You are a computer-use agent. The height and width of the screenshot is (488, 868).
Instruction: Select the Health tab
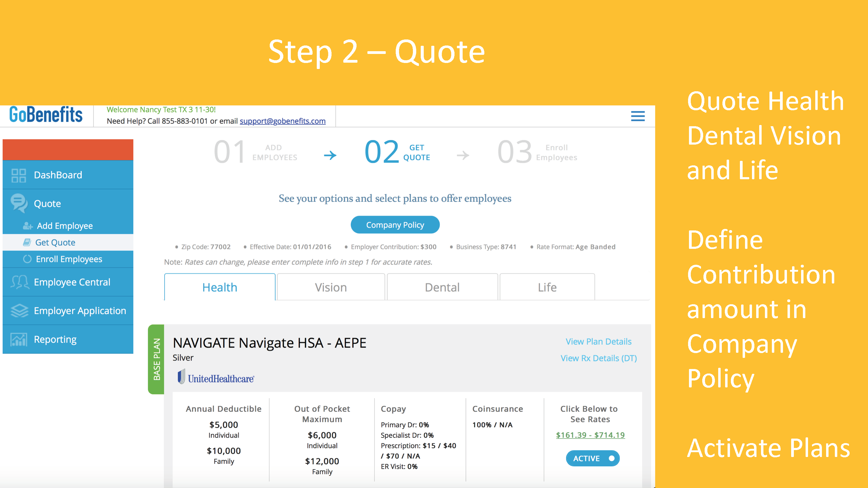220,287
